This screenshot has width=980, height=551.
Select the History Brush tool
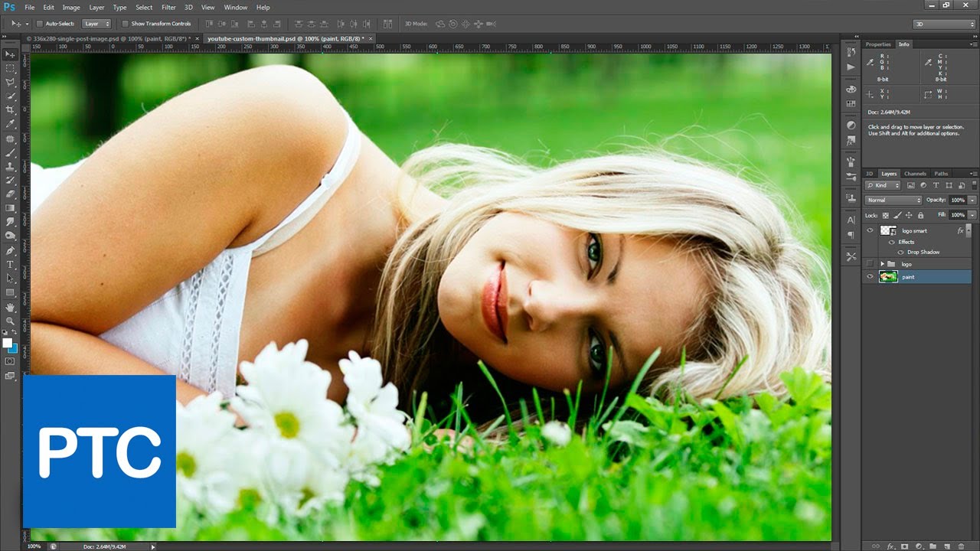pos(10,181)
